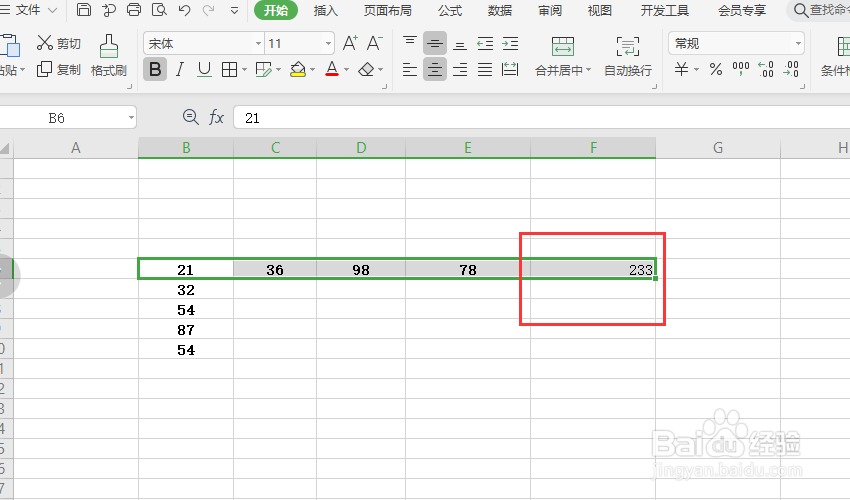Open the font name dropdown (宋体)
Screen dimensions: 850x500
258,43
